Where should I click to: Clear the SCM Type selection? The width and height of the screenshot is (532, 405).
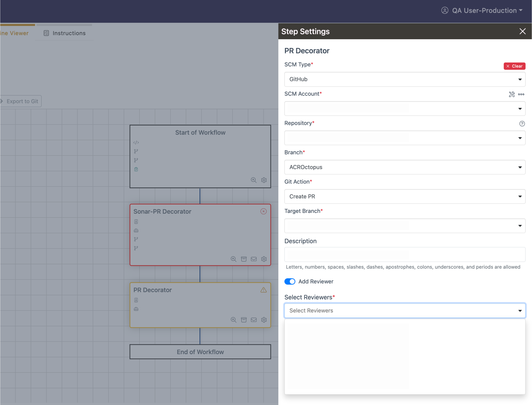(514, 66)
